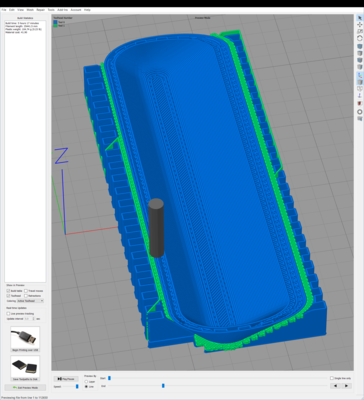This screenshot has height=400, width=364.
Task: Open the View menu
Action: coord(21,10)
